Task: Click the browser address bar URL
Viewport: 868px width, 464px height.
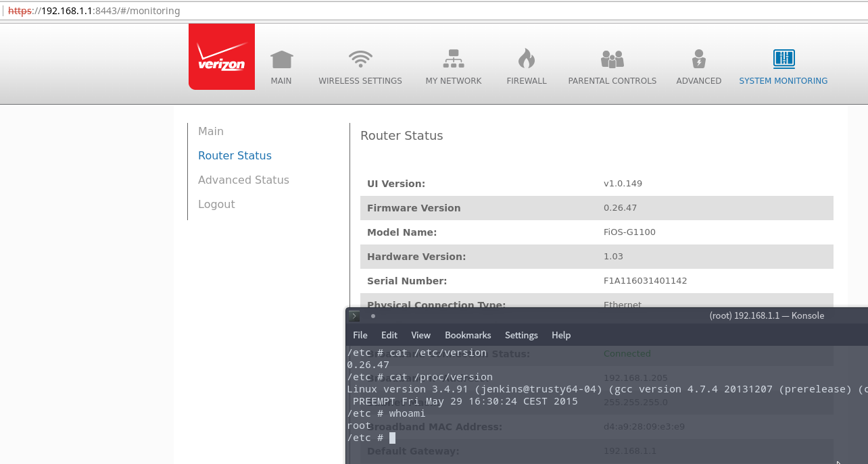Action: coord(95,11)
